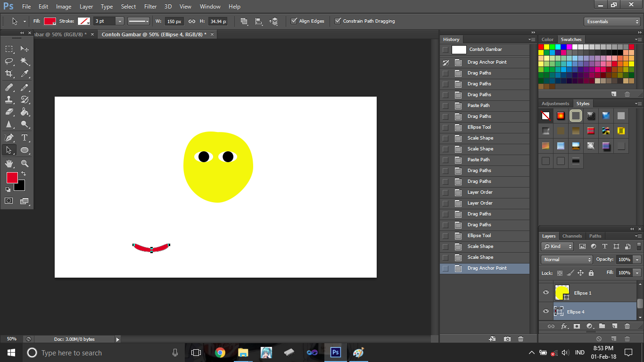644x362 pixels.
Task: Enable Align Edges in the options bar
Action: (x=295, y=21)
